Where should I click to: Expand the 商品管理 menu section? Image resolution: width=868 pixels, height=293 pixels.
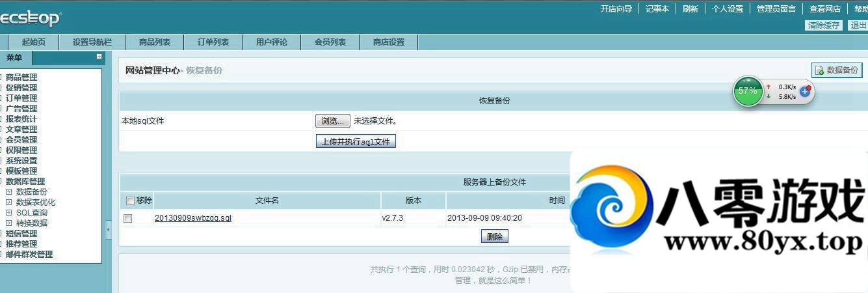(21, 77)
